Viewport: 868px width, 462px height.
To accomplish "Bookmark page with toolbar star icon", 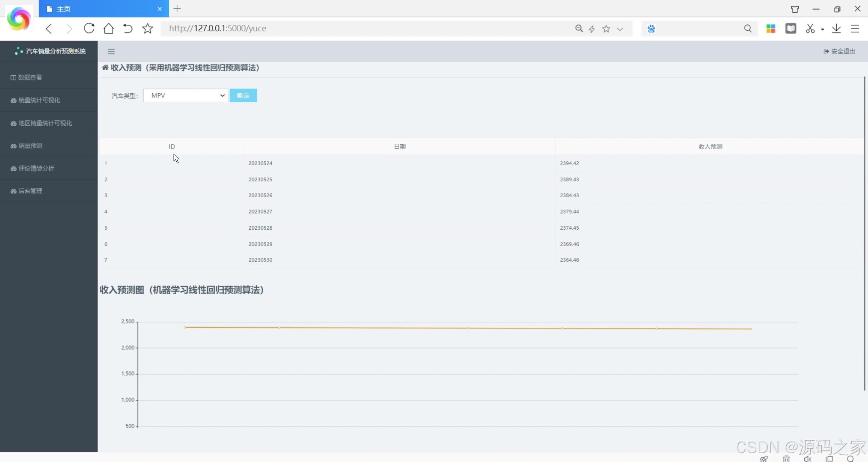I will click(148, 28).
